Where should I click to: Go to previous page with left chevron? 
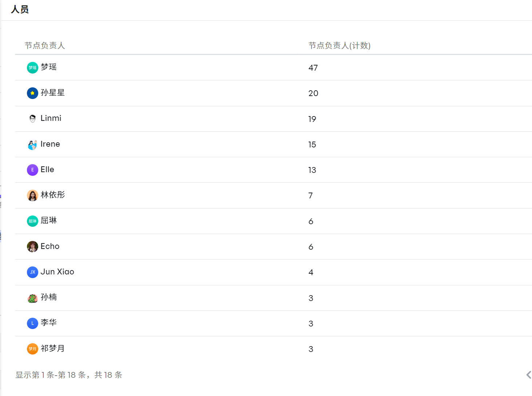(528, 375)
